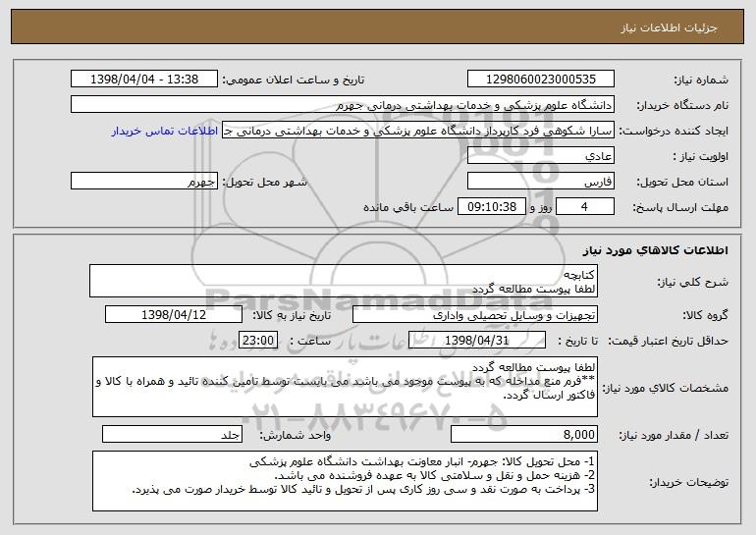Open the اطلاعات تماس خریدار link
This screenshot has width=756, height=535.
[164, 132]
